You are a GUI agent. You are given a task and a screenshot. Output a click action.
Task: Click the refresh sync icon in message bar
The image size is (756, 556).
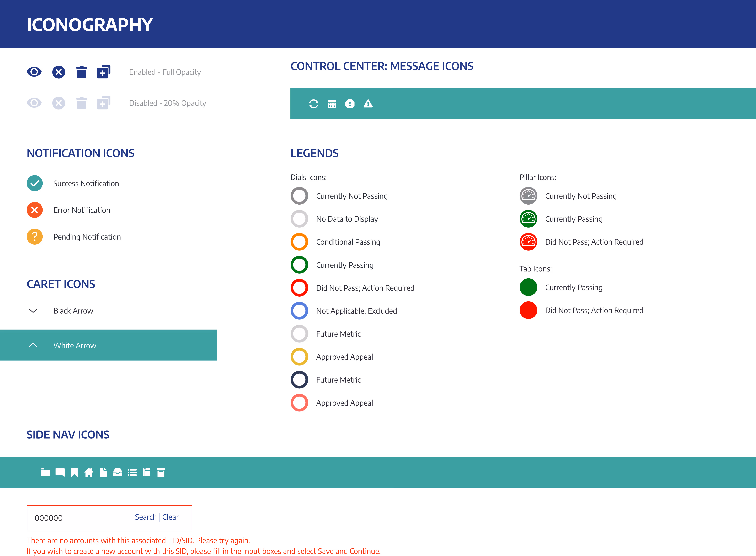coord(313,104)
